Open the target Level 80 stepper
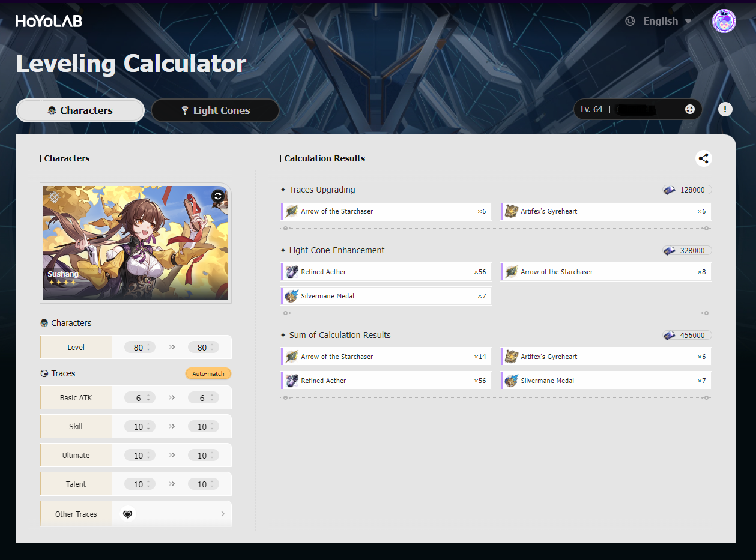This screenshot has height=560, width=756. point(204,348)
